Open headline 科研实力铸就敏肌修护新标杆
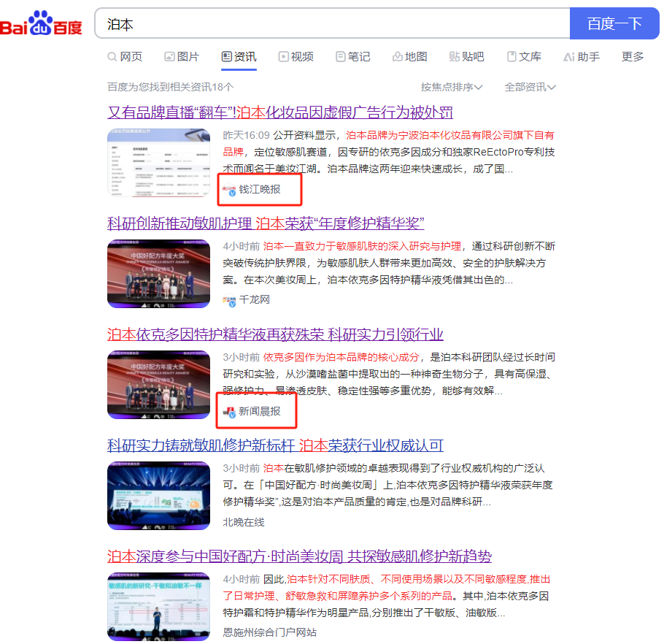 click(275, 445)
